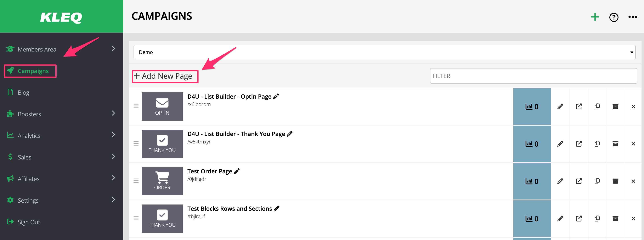This screenshot has width=644, height=240.
Task: Archive the D4U Optin Page
Action: (x=616, y=107)
